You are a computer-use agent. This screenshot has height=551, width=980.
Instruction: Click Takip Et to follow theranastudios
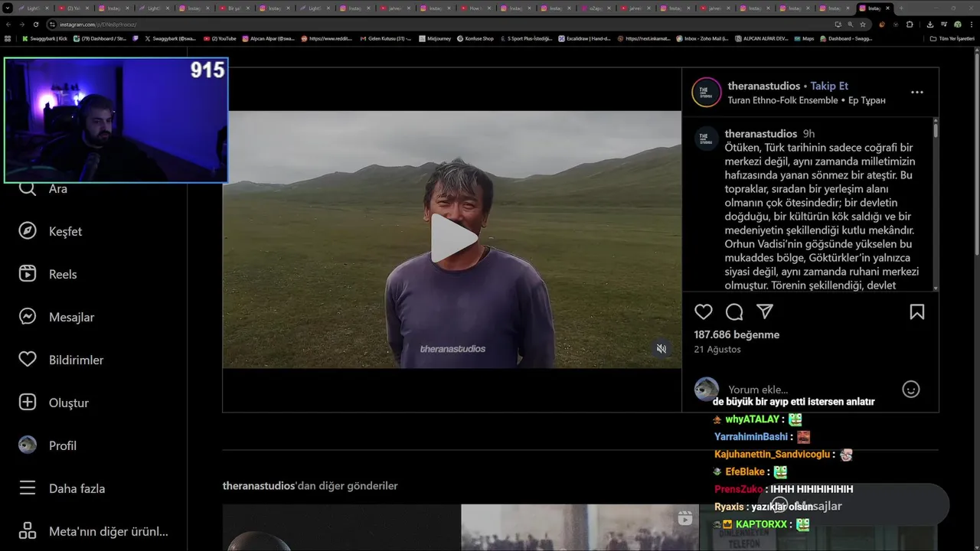[829, 86]
